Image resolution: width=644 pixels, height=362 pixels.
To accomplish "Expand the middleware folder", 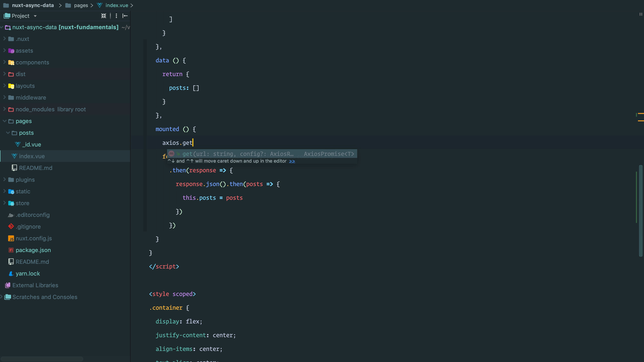I will coord(5,97).
